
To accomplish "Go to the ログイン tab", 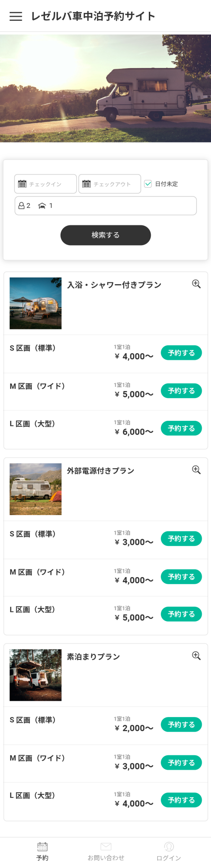I will click(x=169, y=851).
